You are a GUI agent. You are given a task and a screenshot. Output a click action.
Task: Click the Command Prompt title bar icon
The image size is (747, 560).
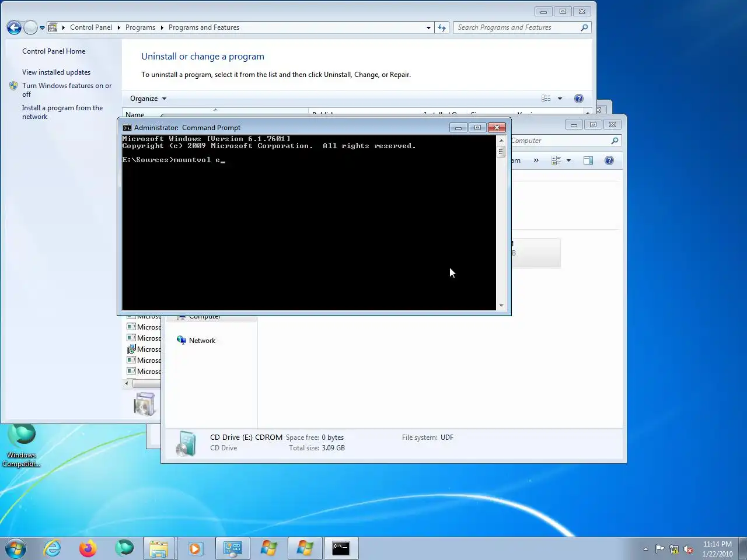point(127,128)
